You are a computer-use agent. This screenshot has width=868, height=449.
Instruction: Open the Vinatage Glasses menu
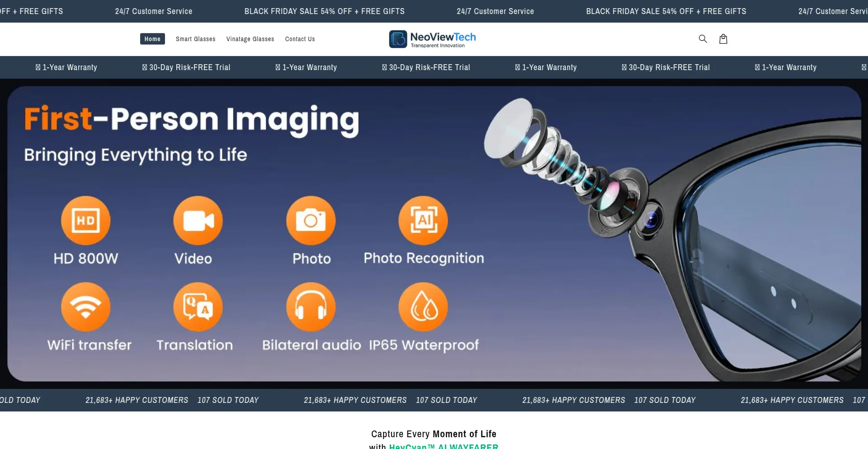click(250, 39)
